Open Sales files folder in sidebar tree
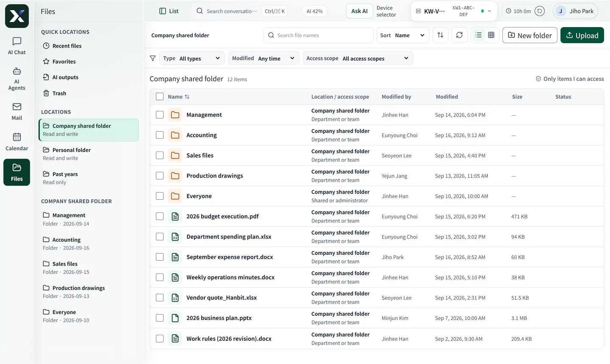Screen dimensions: 610x364 pyautogui.click(x=89, y=267)
